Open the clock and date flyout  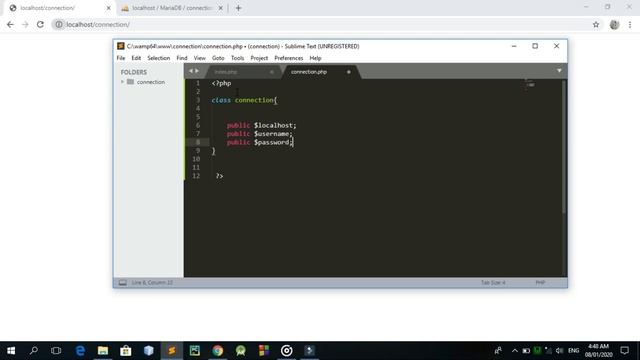click(x=598, y=351)
